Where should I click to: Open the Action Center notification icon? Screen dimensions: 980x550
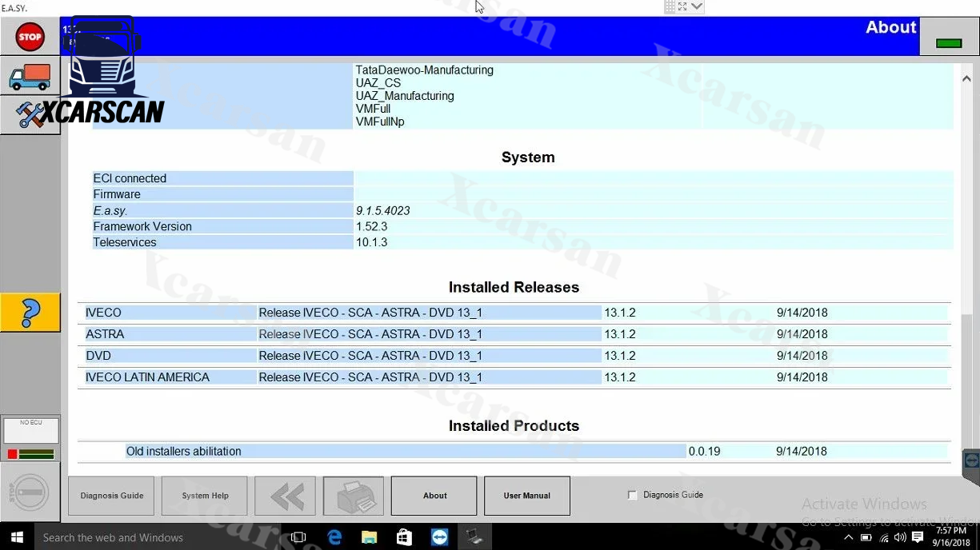(918, 538)
